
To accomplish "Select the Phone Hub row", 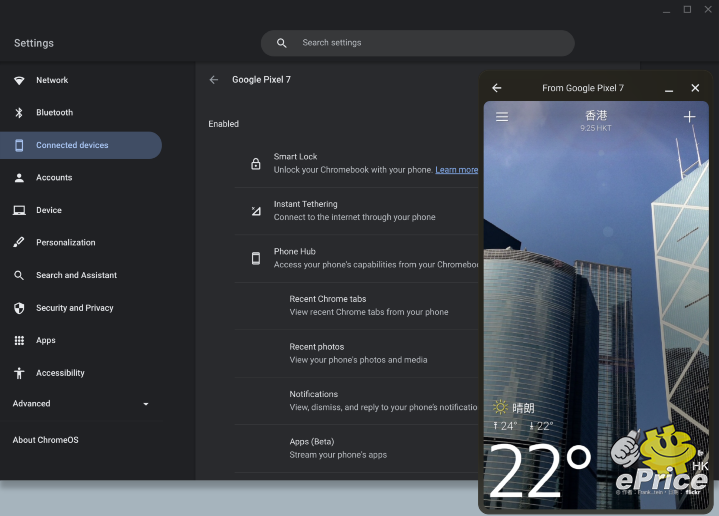I will [x=356, y=258].
